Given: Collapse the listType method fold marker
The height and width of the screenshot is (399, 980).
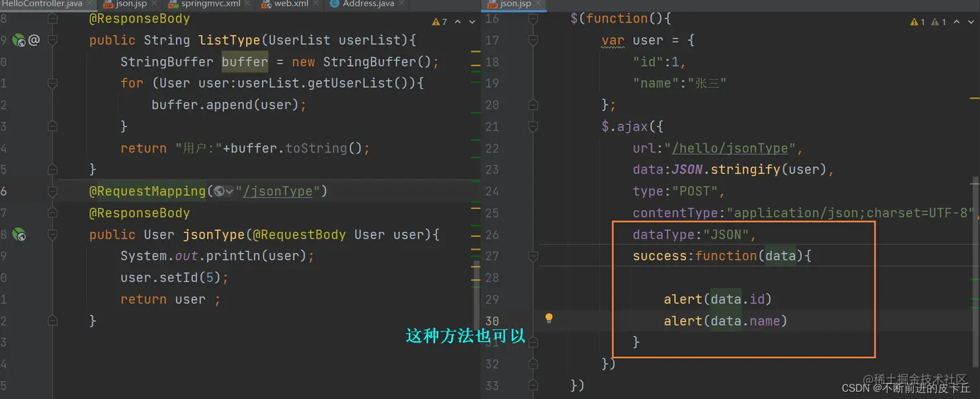Looking at the screenshot, I should pos(52,40).
